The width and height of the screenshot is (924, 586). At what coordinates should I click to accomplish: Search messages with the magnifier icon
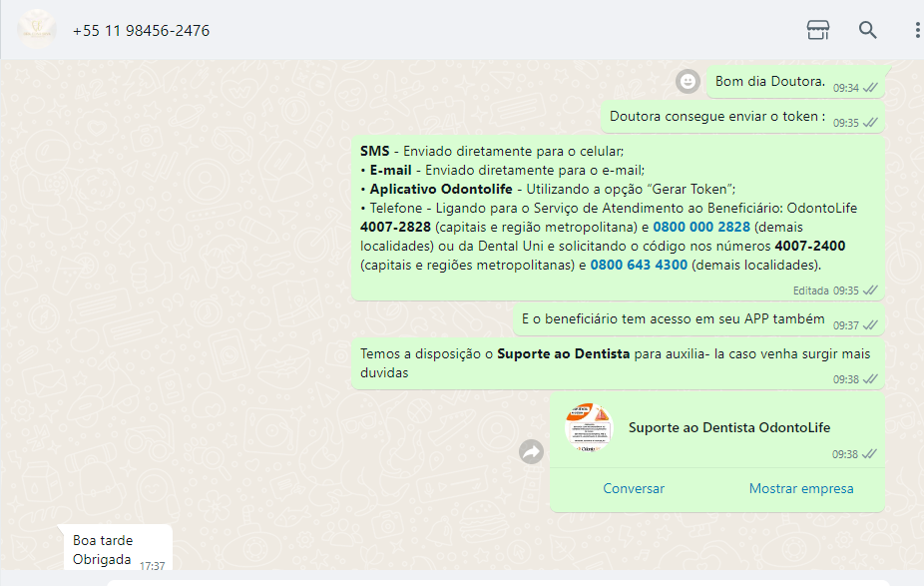tap(867, 30)
